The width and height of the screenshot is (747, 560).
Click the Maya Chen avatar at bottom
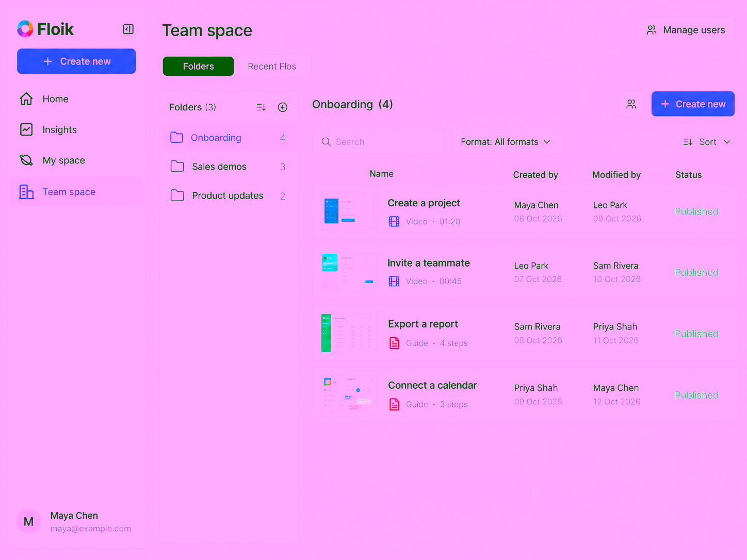[x=29, y=521]
